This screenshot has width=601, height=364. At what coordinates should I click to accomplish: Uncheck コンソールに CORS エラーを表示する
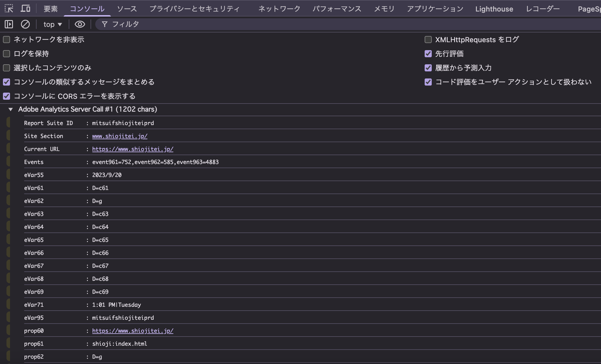[x=6, y=96]
